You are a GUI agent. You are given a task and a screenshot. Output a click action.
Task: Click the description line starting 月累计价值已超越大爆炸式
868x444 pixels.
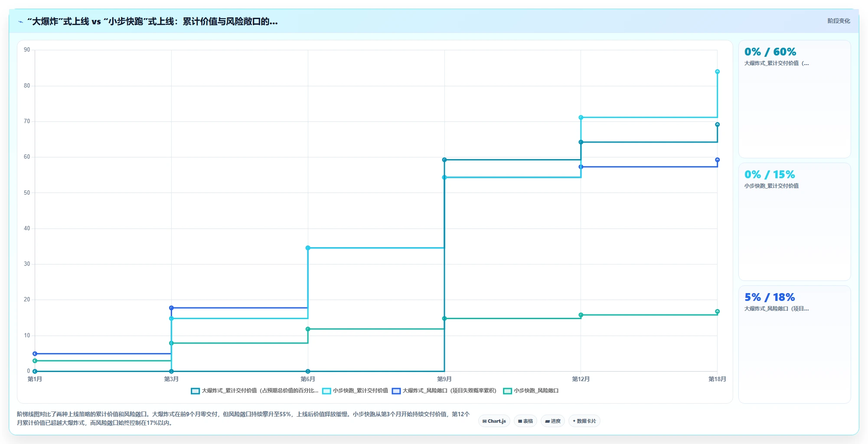point(95,423)
